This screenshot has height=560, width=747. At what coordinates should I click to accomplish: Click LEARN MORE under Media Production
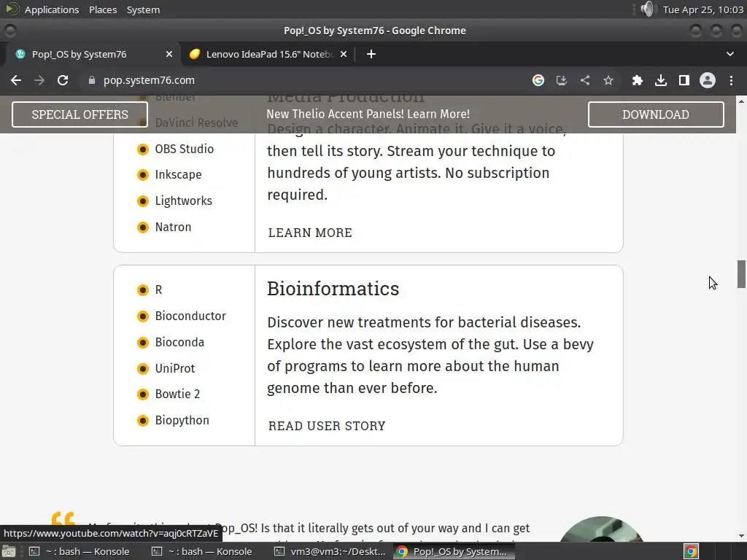pos(310,233)
